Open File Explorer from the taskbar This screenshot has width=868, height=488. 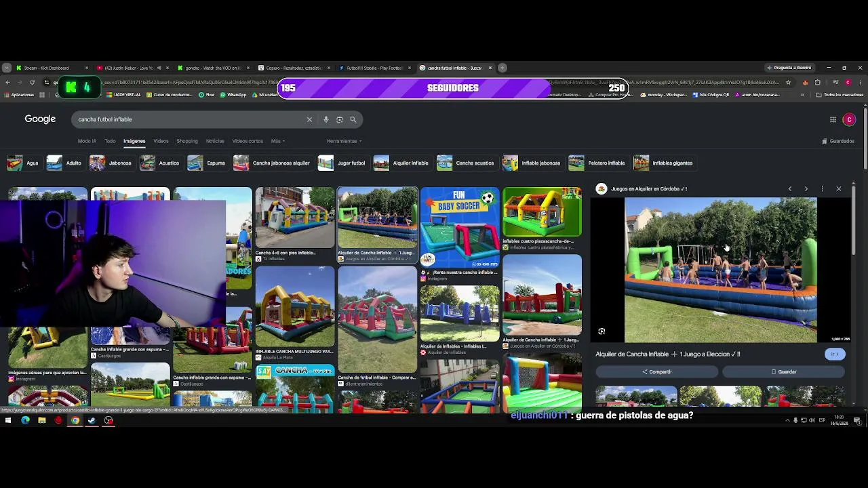[42, 420]
